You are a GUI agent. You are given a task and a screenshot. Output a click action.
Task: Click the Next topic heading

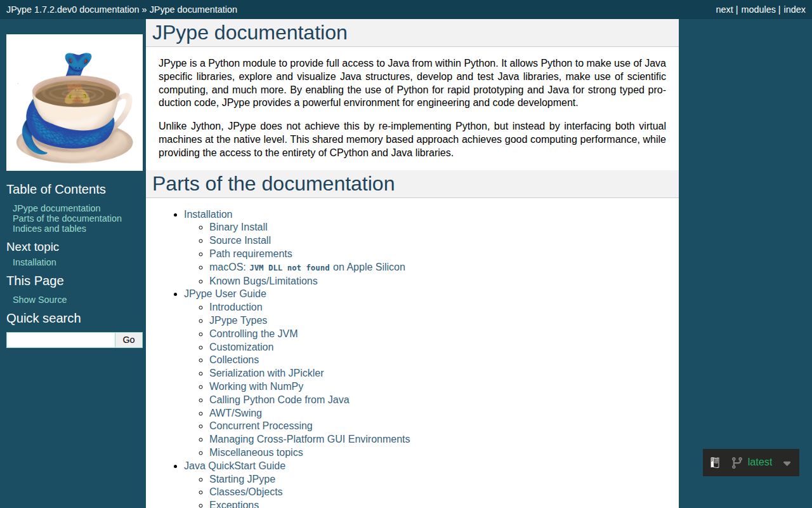(32, 247)
